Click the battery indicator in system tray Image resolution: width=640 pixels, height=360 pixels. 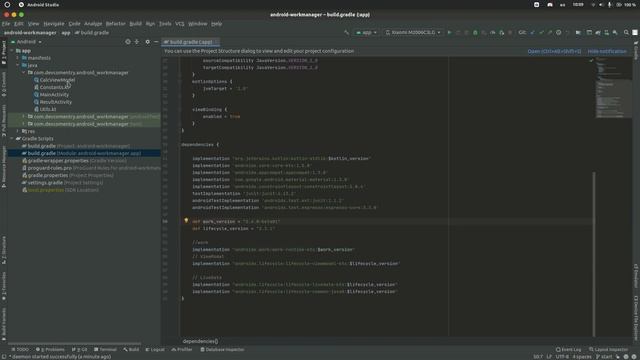(x=626, y=5)
